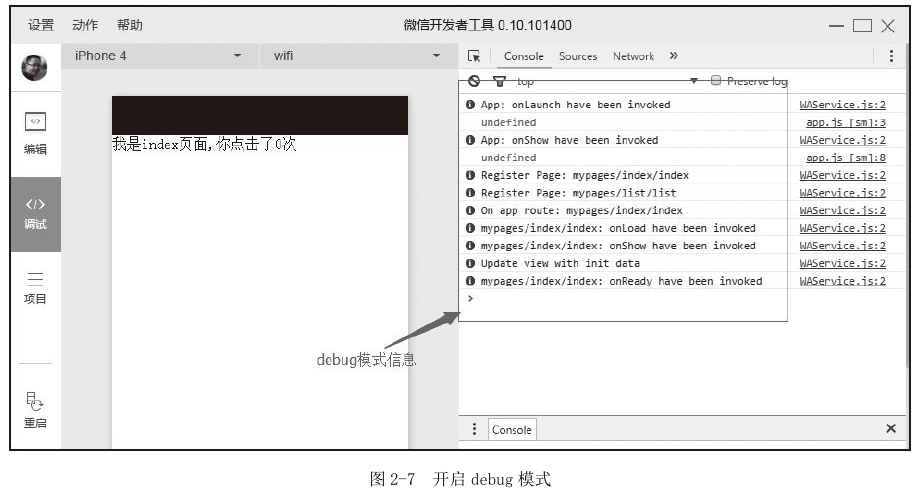This screenshot has height=489, width=917.
Task: Click 'mypages/index/index: onShow have been invoked' message
Action: [x=618, y=246]
